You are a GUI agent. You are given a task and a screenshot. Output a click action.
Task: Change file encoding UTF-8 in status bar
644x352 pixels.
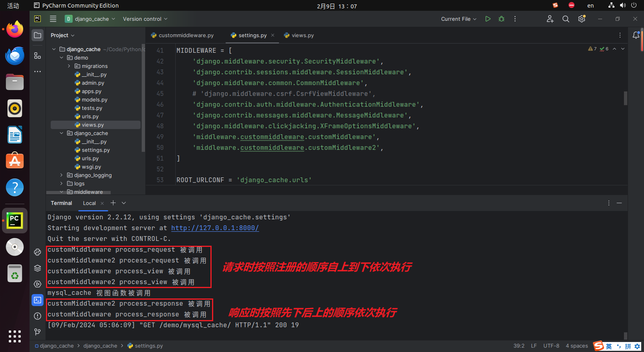pyautogui.click(x=551, y=346)
